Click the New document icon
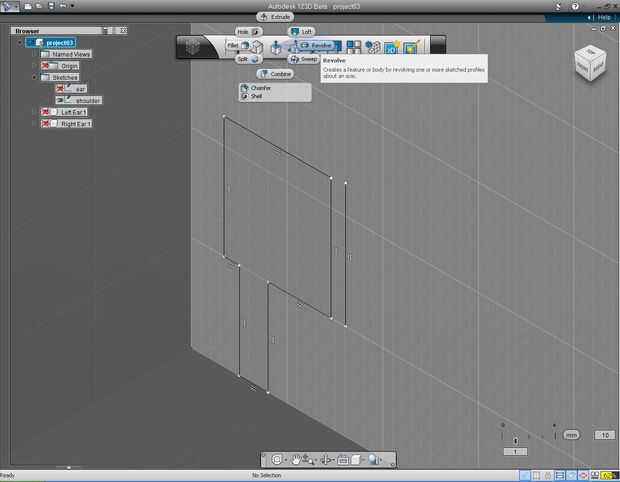This screenshot has width=620, height=482. point(28,6)
